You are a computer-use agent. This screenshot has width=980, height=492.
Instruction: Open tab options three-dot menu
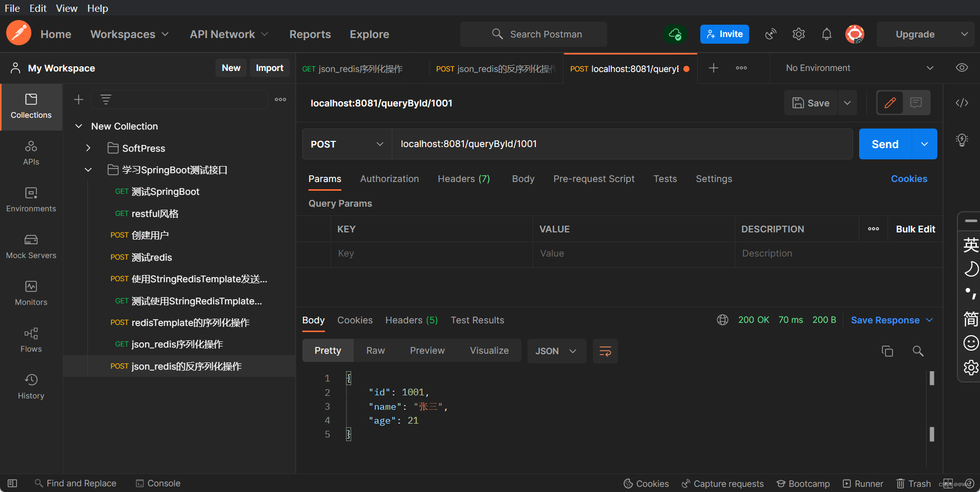741,68
